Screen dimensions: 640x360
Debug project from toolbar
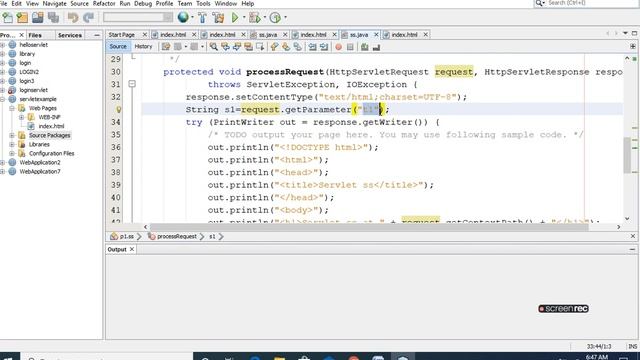[255, 18]
